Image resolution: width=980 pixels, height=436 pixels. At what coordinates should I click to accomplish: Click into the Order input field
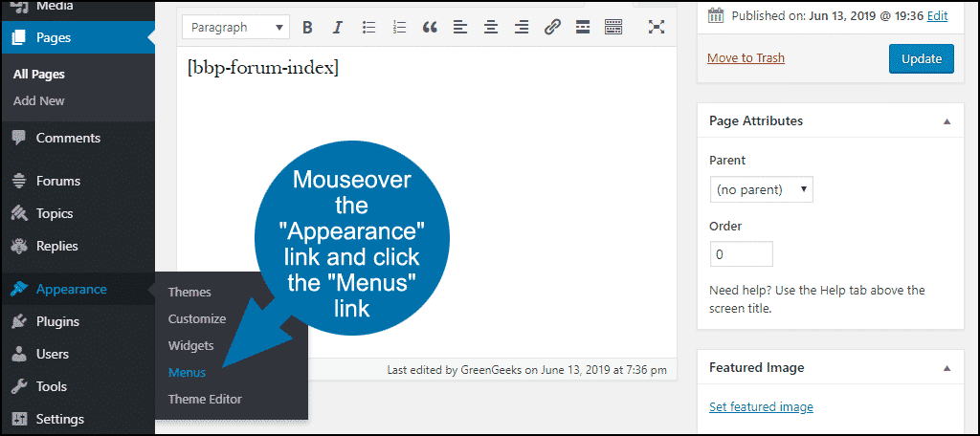(742, 254)
